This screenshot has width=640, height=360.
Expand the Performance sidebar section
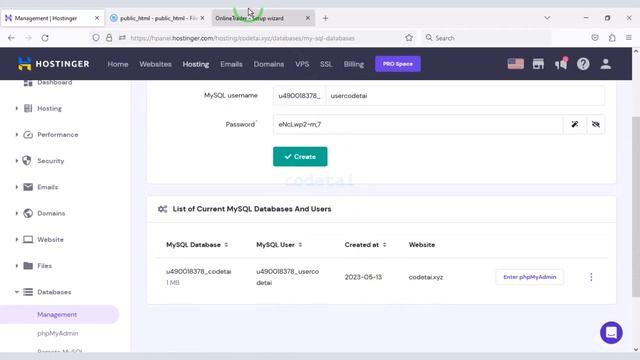[x=17, y=134]
